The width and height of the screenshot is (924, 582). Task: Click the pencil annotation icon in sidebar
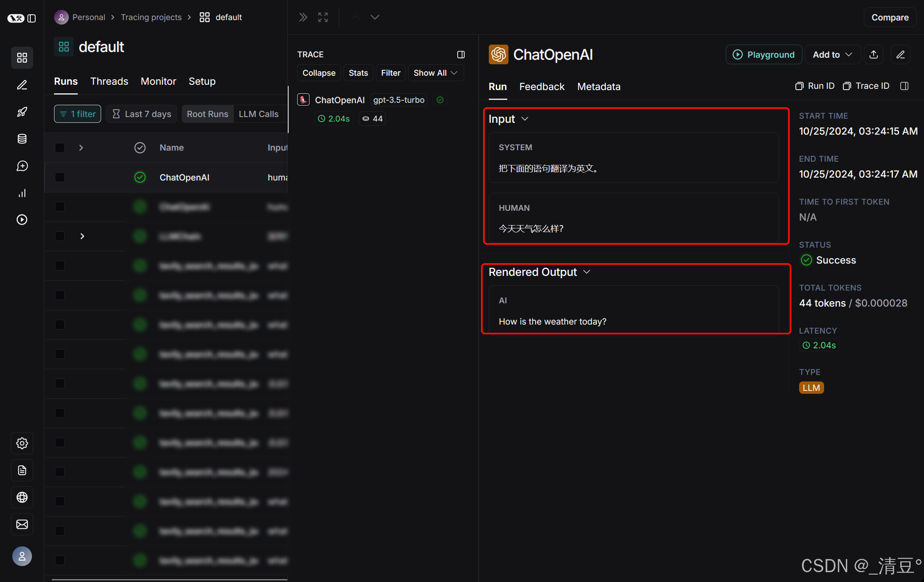(x=22, y=85)
